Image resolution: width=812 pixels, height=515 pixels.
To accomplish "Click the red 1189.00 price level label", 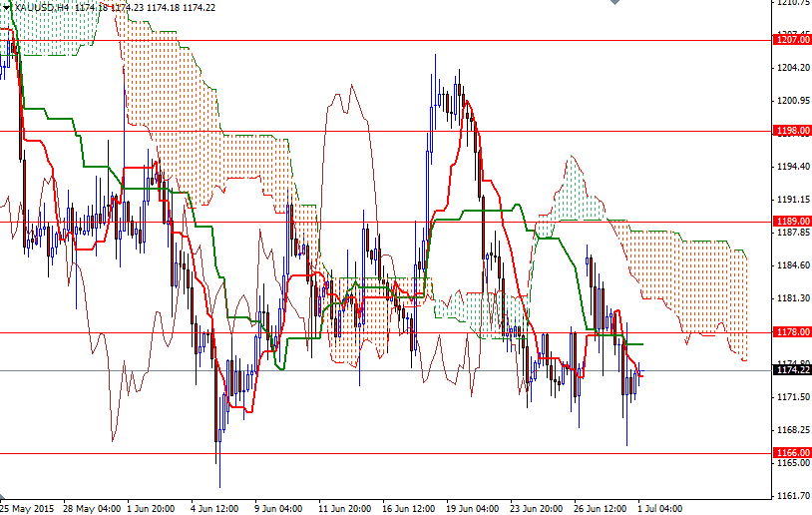I will pos(791,222).
